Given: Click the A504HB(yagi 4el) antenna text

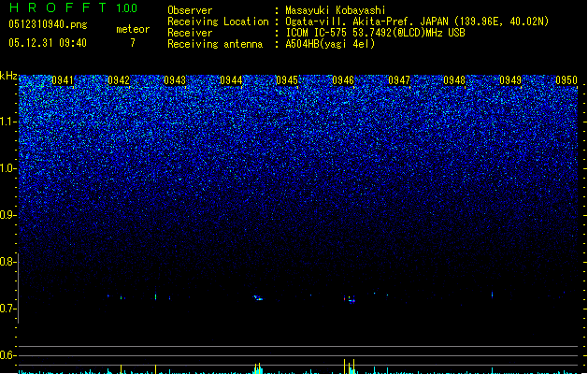Looking at the screenshot, I should coord(330,44).
